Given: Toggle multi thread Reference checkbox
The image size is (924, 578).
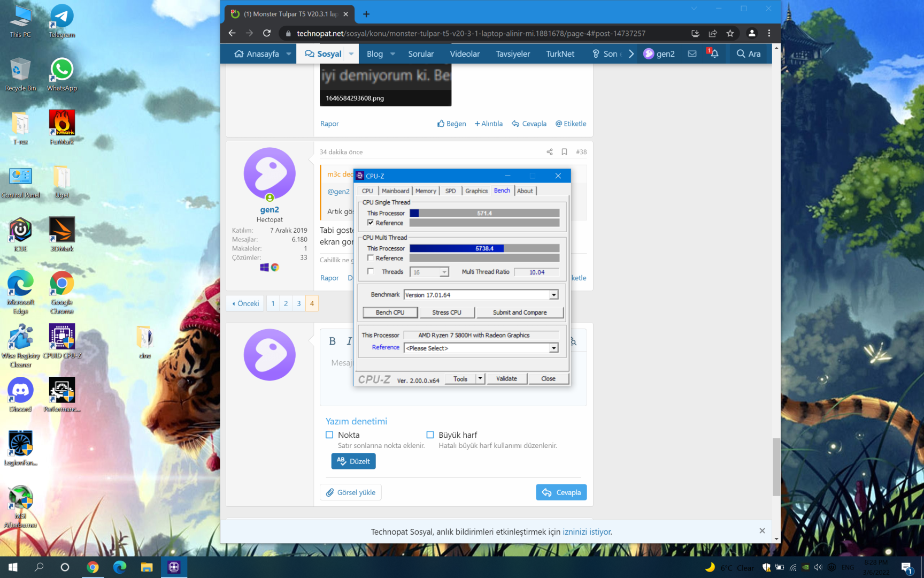Looking at the screenshot, I should pos(371,258).
